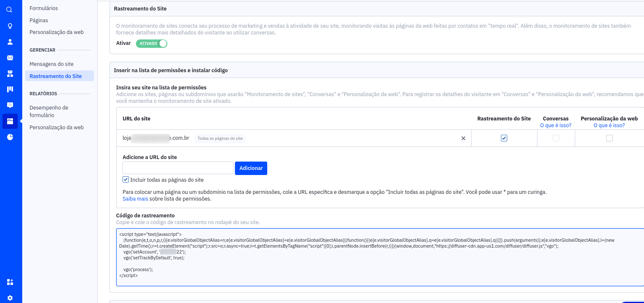The width and height of the screenshot is (644, 303).
Task: Click the "Adicione a URL do site" label
Action: [x=150, y=157]
